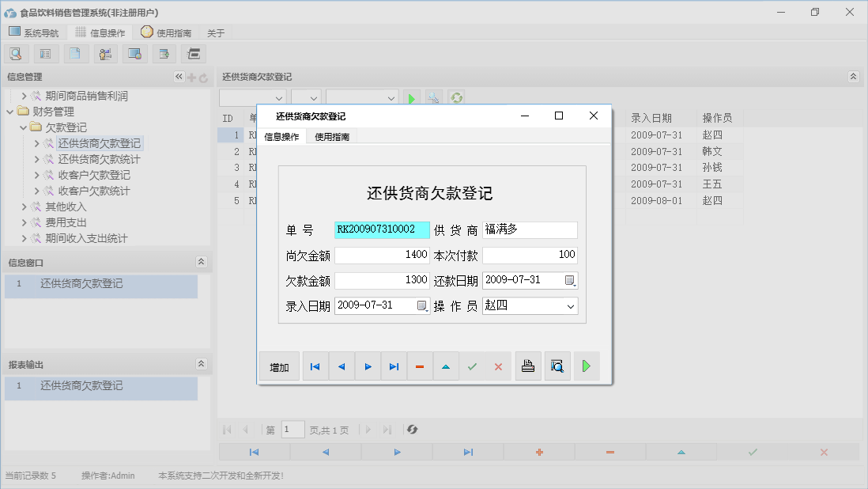The image size is (868, 489).
Task: Click the print preview icon in the dialog
Action: pyautogui.click(x=557, y=366)
